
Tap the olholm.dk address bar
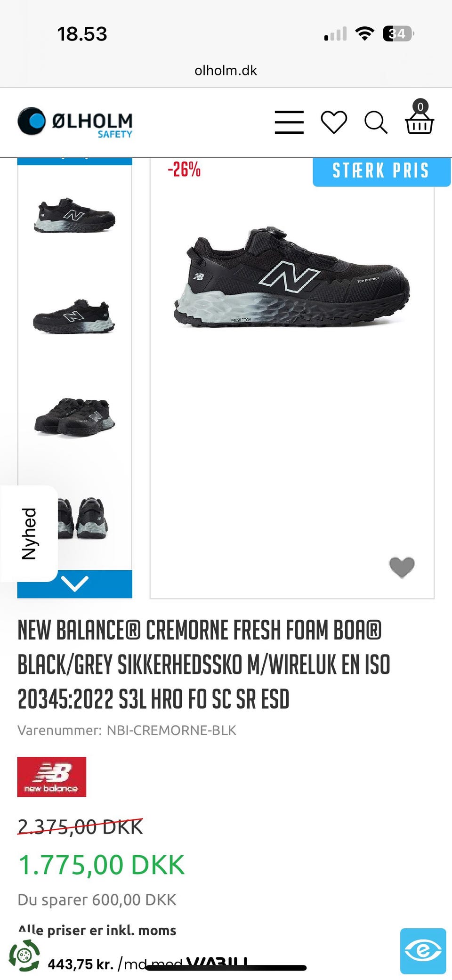pyautogui.click(x=226, y=71)
